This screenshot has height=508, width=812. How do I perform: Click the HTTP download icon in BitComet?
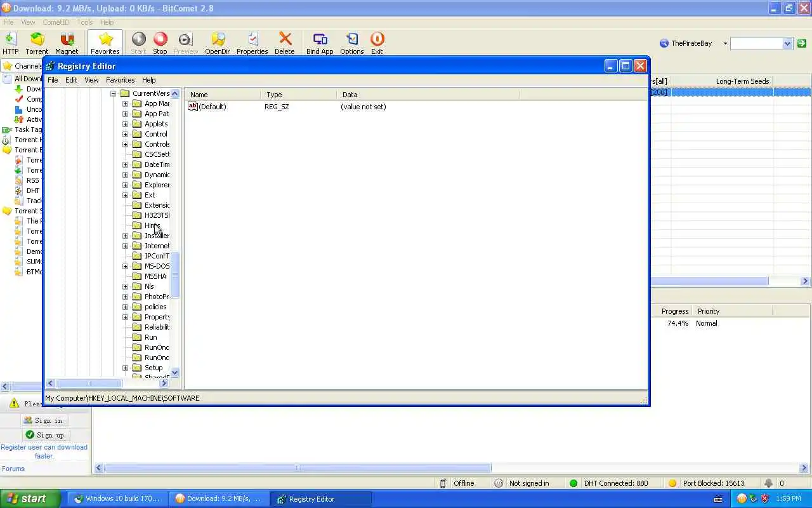[10, 43]
